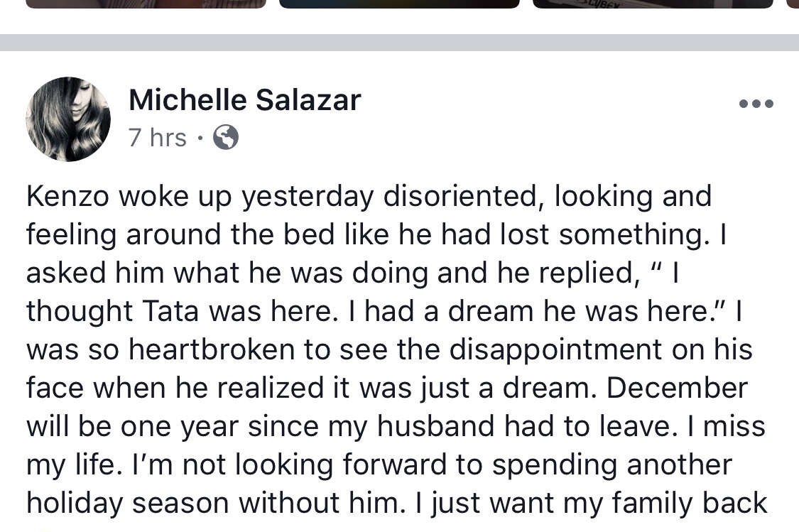Tap the post line beginning "Kenzo woke up"
The height and width of the screenshot is (532, 799).
(369, 197)
